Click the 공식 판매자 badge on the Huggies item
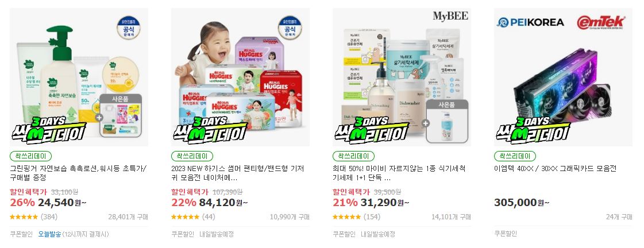Screen dimensions: 644x248 coord(290,28)
